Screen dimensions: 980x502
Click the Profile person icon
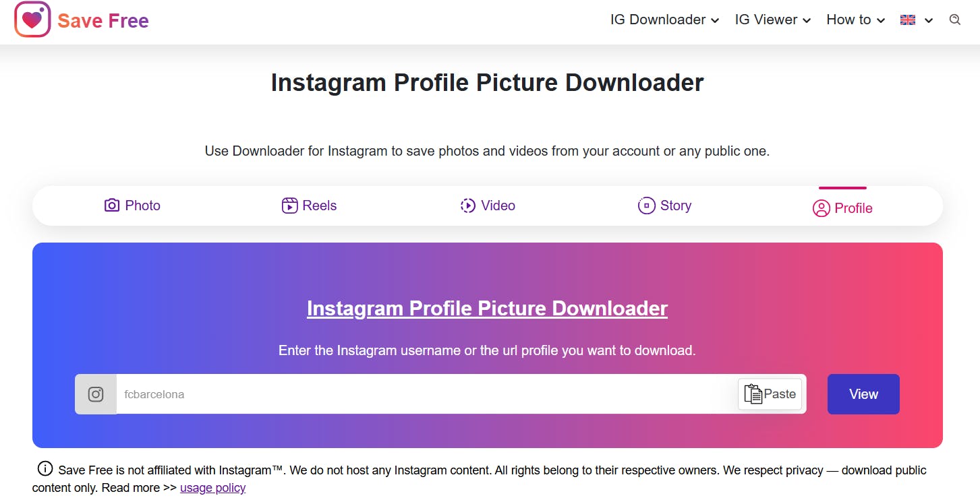pyautogui.click(x=821, y=208)
